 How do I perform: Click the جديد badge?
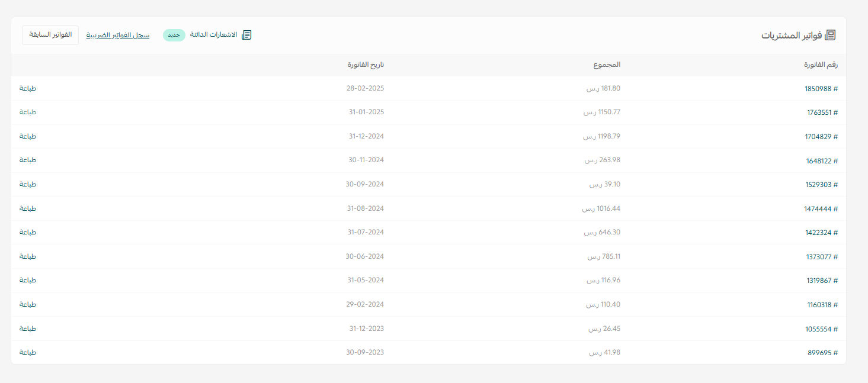[x=174, y=36]
